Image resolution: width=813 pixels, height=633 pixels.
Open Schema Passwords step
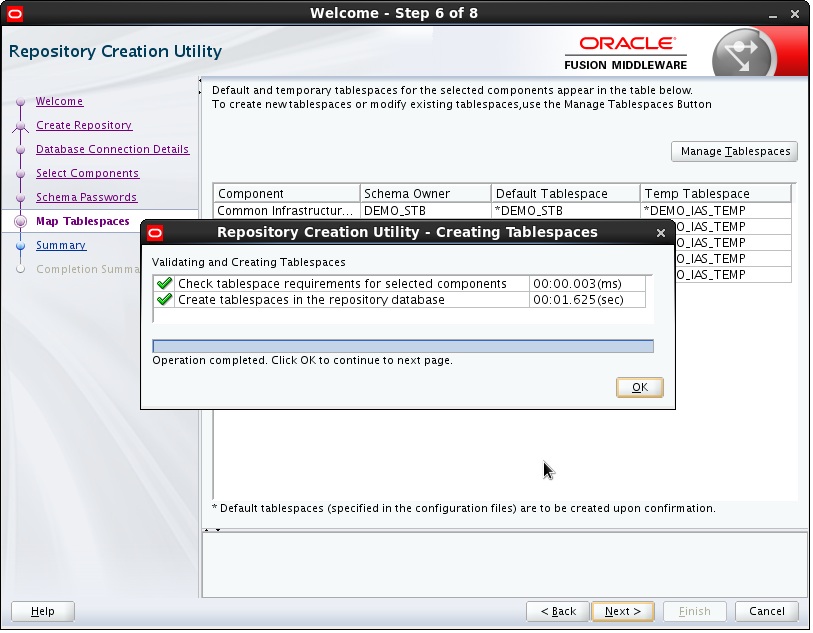tap(87, 198)
